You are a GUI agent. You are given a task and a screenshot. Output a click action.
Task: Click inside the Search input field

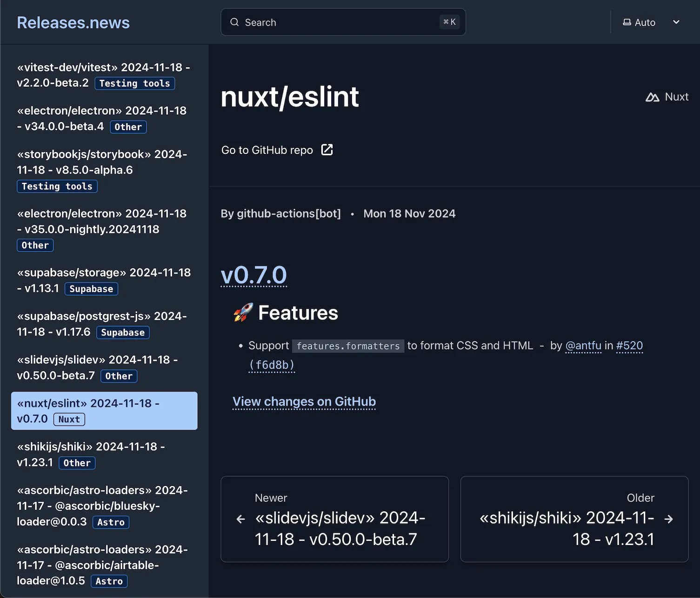[x=326, y=22]
